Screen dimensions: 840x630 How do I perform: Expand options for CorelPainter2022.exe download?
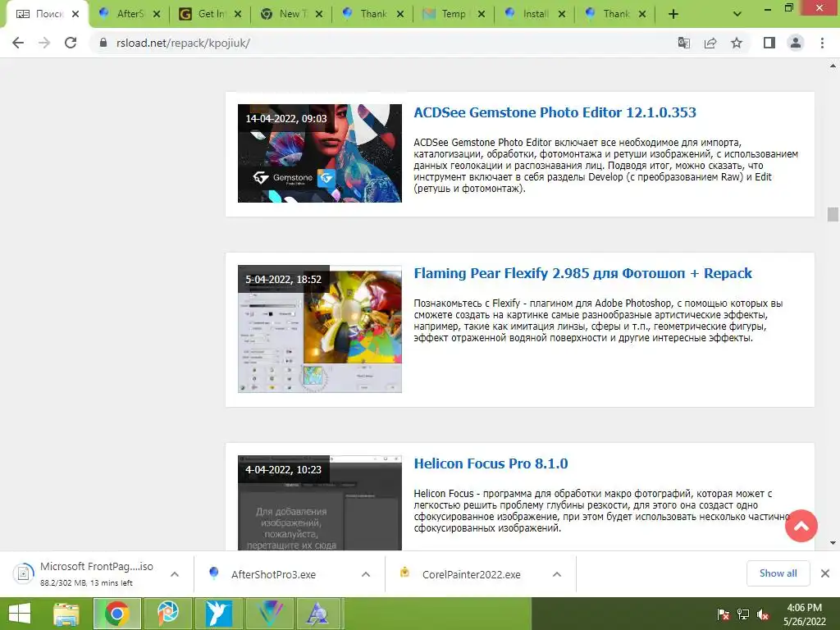[x=557, y=574]
